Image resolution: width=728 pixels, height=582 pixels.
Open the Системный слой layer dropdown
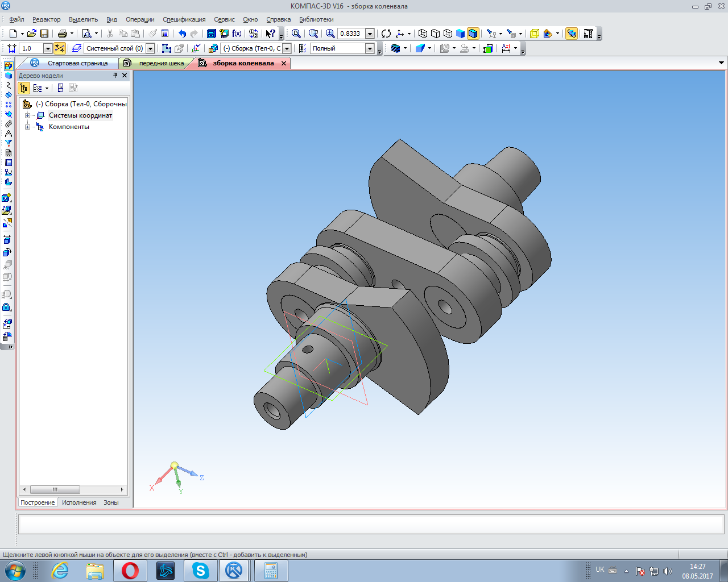(150, 48)
